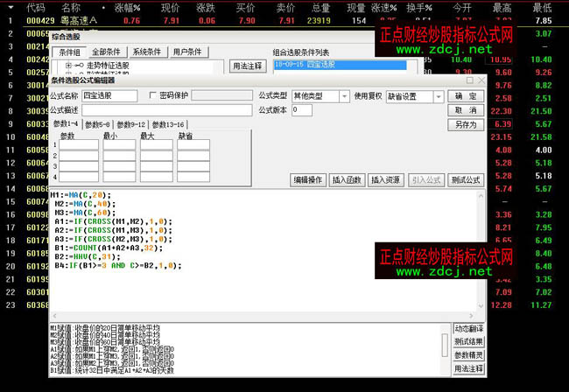Image resolution: width=569 pixels, height=392 pixels.
Task: Open the 用法注释 button in 综合选股
Action: tap(247, 66)
